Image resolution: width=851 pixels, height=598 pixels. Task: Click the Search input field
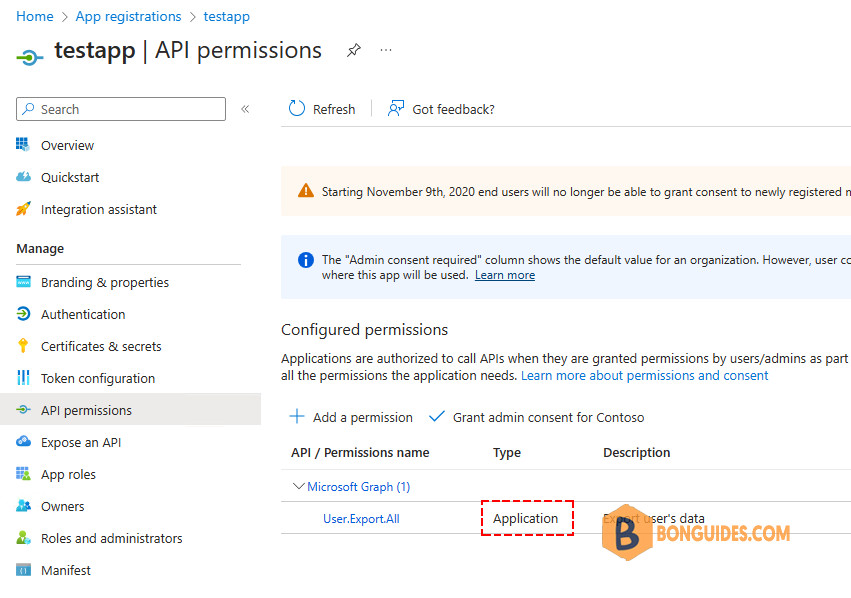[121, 109]
